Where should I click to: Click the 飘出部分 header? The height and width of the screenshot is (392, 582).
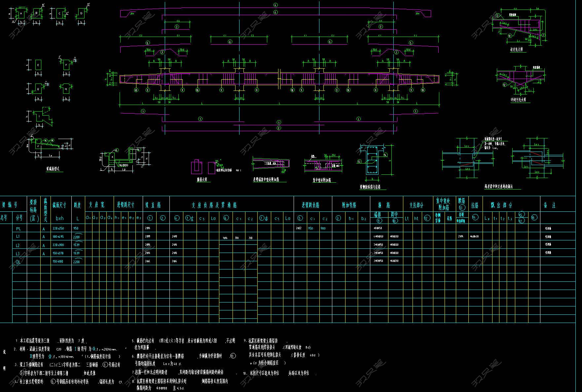(x=501, y=205)
